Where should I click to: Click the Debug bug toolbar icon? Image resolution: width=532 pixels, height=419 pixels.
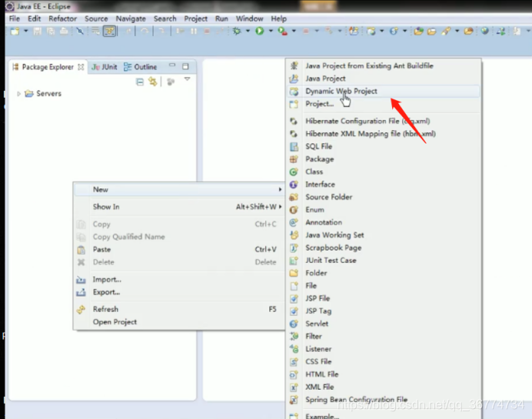(x=237, y=32)
